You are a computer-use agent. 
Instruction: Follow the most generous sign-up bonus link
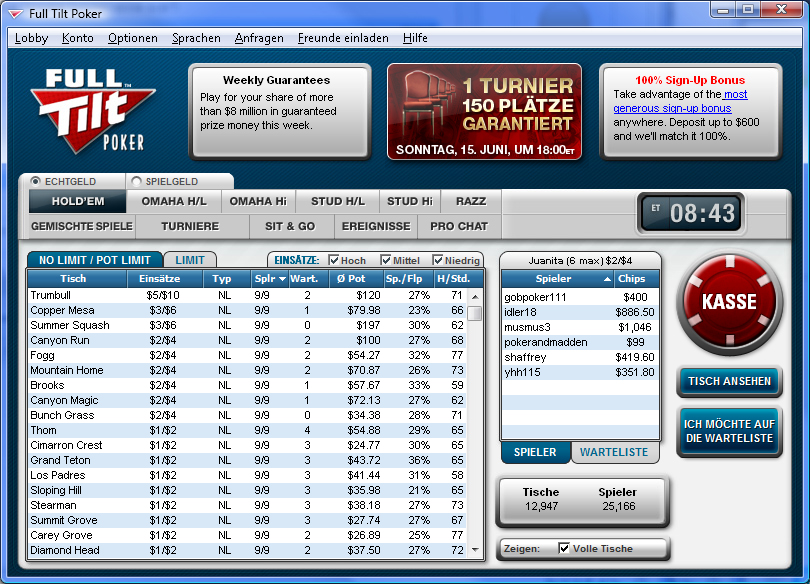679,101
